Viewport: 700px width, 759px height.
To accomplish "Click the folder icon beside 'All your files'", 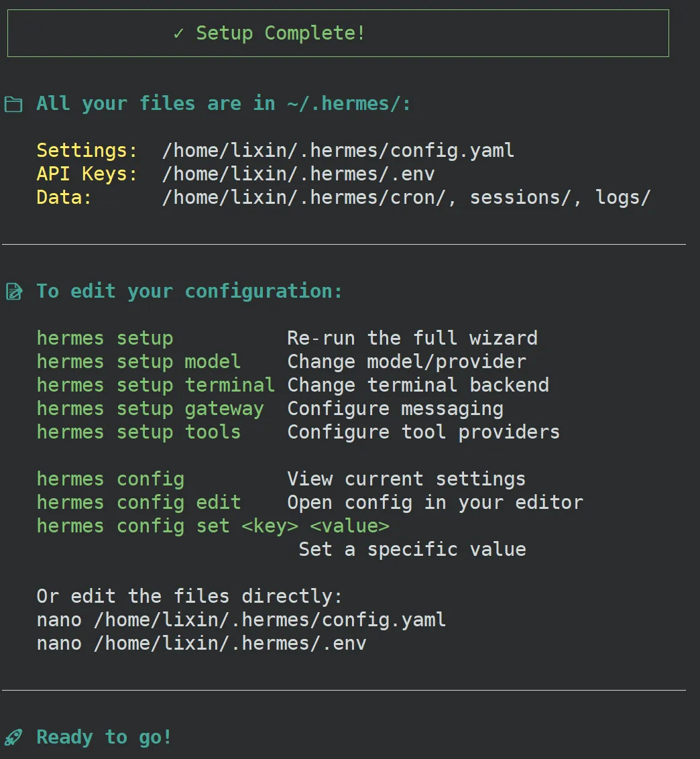I will (13, 105).
